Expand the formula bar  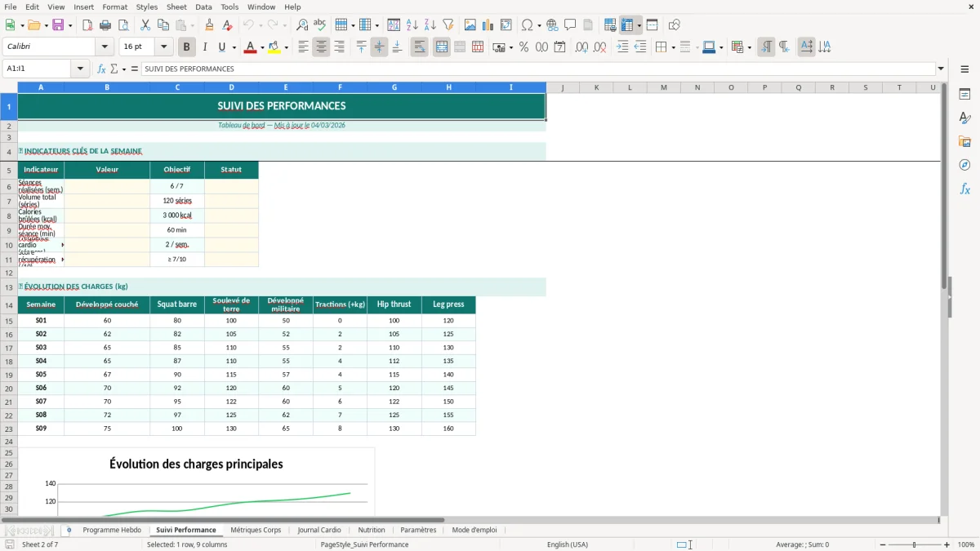[941, 69]
